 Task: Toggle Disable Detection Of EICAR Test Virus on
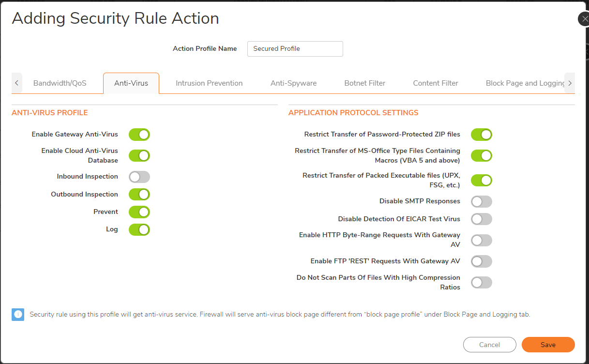tap(481, 219)
